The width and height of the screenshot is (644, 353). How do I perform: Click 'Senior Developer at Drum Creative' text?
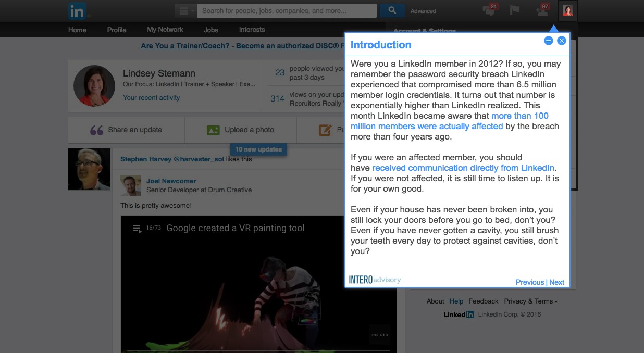coord(199,190)
